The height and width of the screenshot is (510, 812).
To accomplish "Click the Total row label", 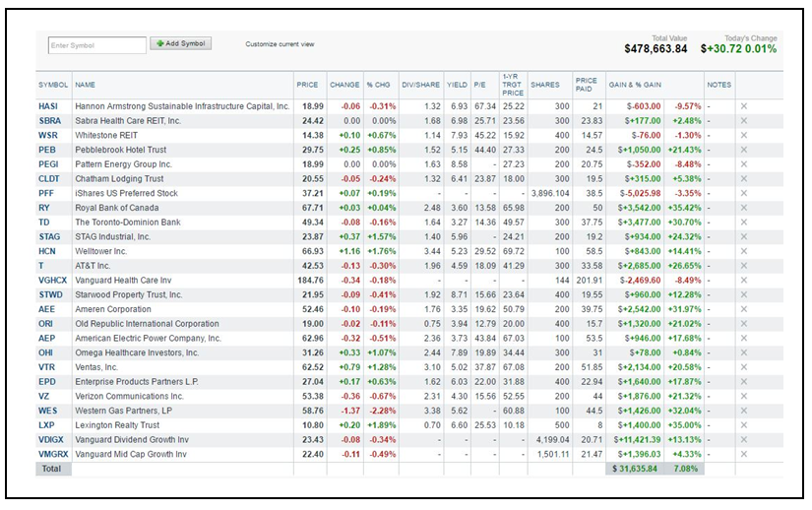I will pos(51,469).
